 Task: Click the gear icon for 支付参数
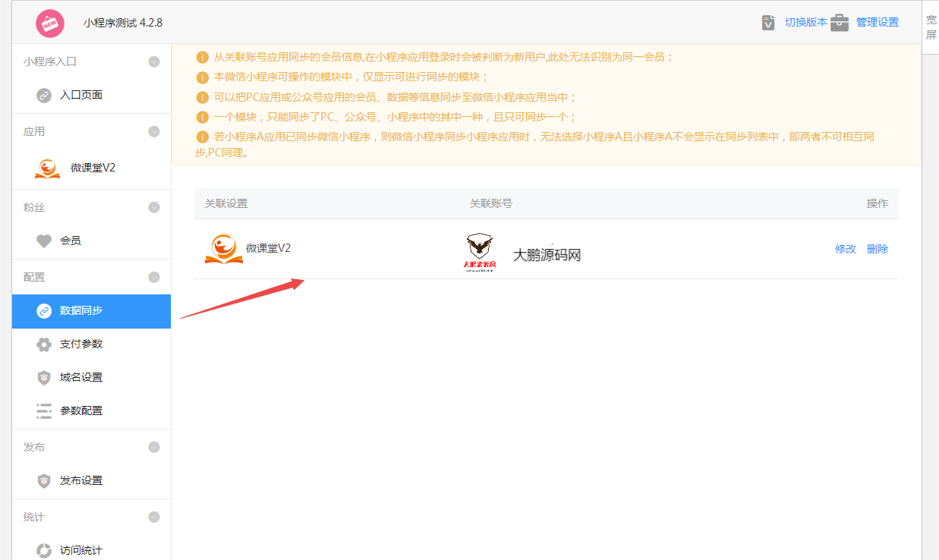(44, 344)
